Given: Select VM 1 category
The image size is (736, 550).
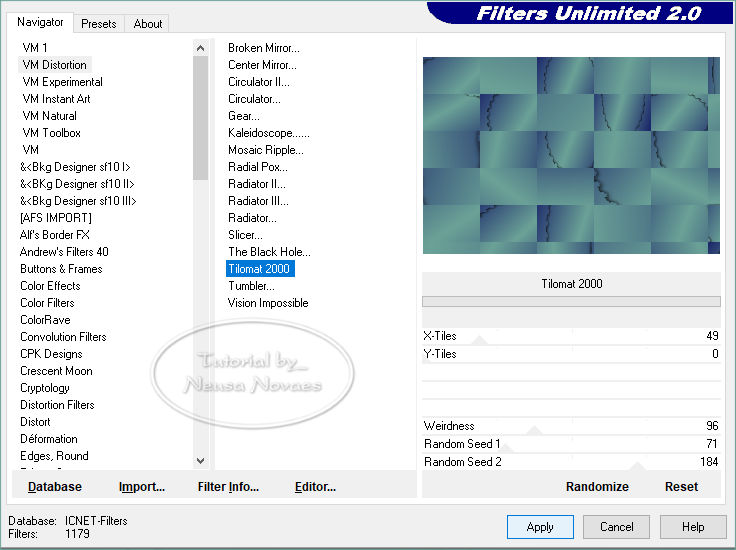Looking at the screenshot, I should (x=35, y=47).
